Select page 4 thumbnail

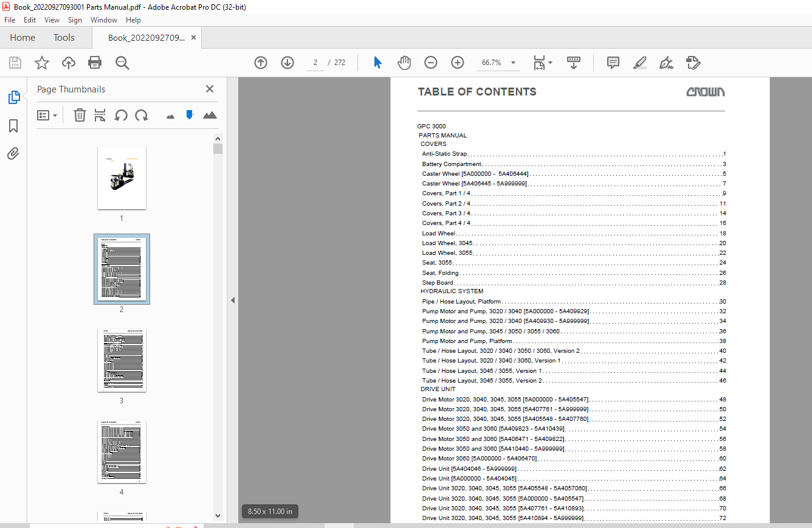[x=122, y=451]
